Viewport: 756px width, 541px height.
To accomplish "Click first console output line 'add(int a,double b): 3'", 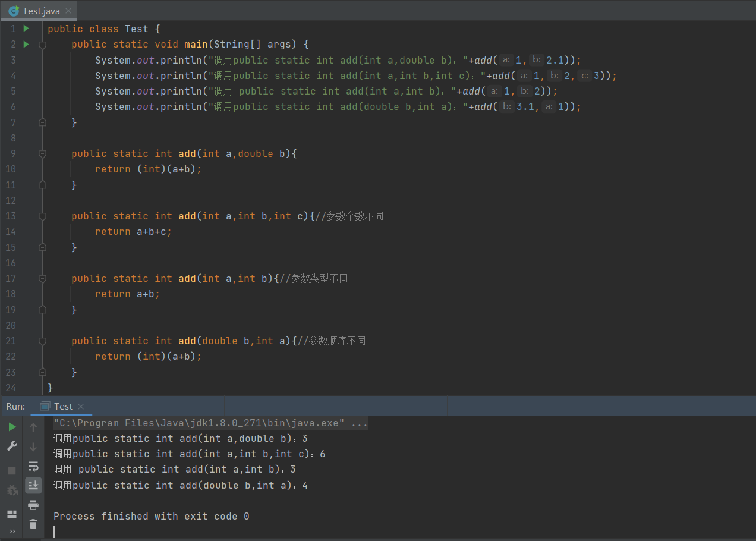I will tap(180, 439).
